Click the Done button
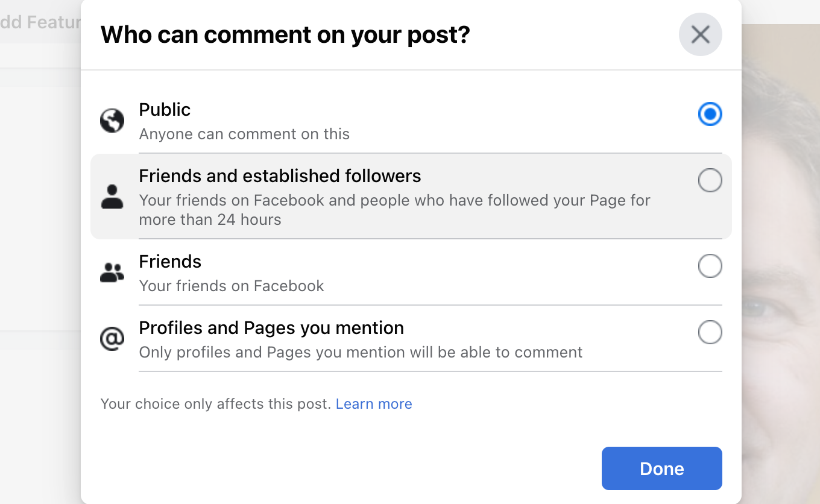This screenshot has height=504, width=820. tap(661, 468)
